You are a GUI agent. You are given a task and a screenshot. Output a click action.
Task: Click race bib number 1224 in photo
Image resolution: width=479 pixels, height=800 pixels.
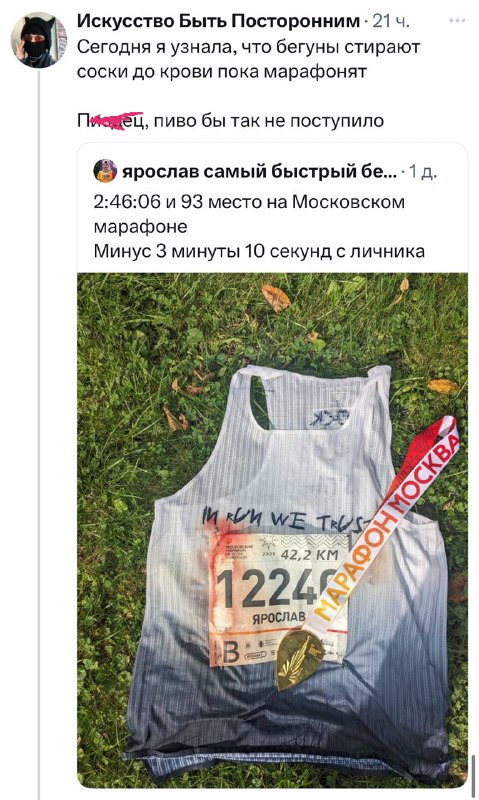[271, 589]
